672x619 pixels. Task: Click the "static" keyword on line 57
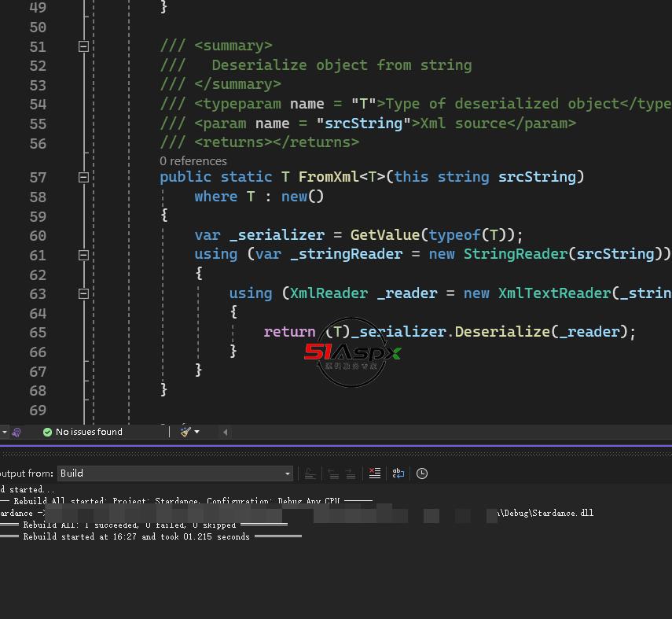247,177
